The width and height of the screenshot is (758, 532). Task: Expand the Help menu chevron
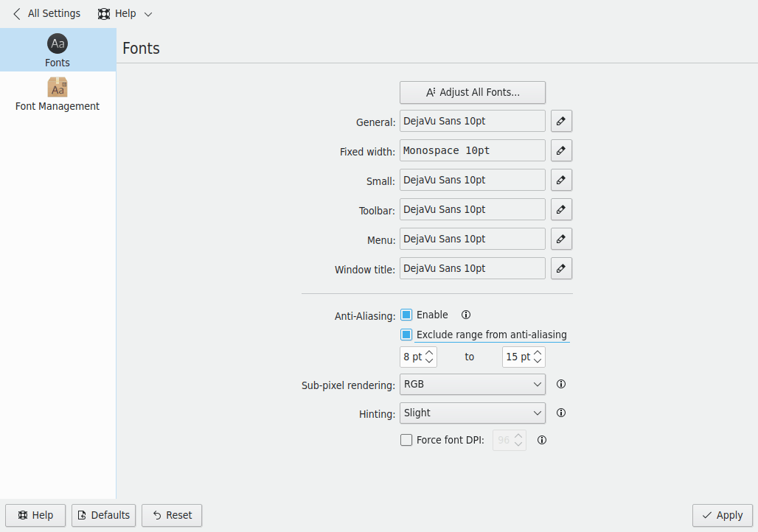pyautogui.click(x=147, y=13)
